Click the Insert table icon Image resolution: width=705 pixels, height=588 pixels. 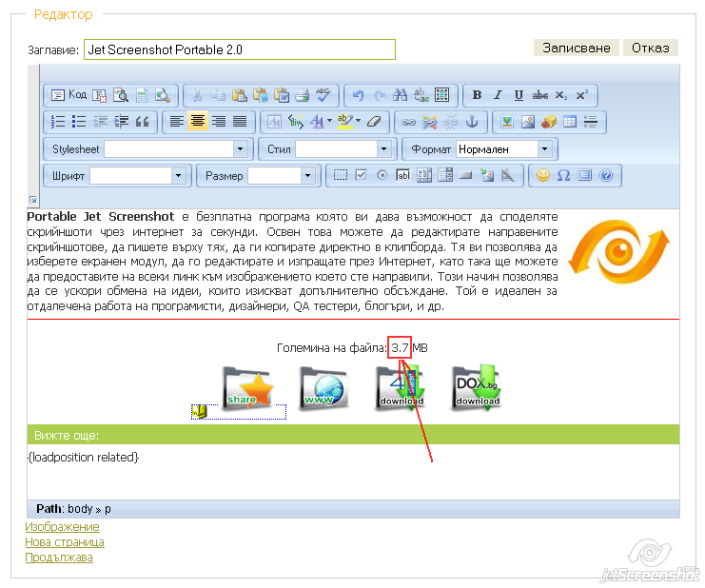pos(570,122)
